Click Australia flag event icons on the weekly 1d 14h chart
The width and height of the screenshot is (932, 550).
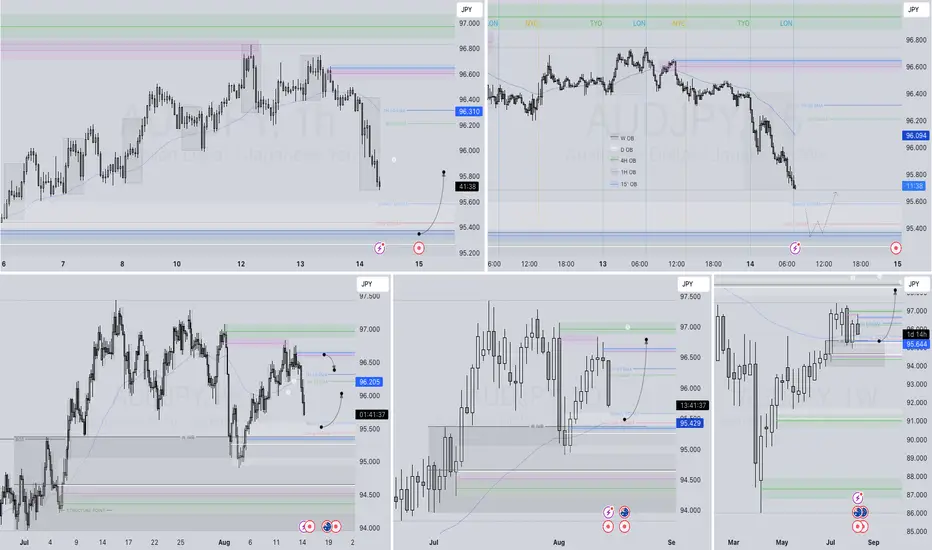[860, 512]
